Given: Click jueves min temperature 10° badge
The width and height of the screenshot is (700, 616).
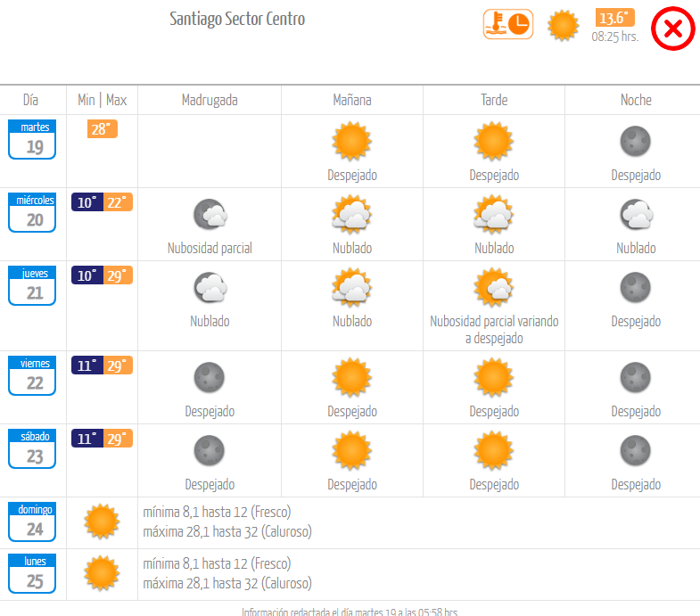Looking at the screenshot, I should coord(87,275).
